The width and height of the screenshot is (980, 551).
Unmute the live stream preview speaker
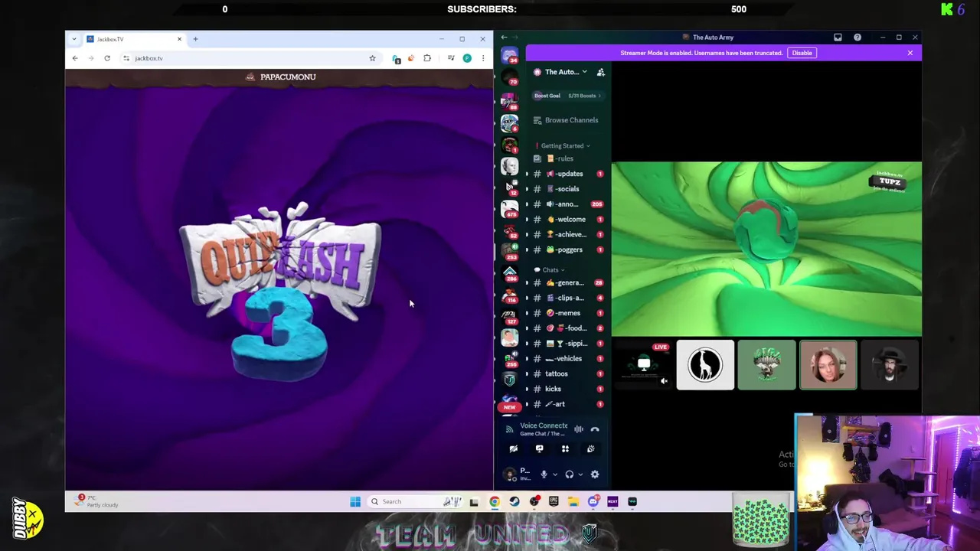click(x=664, y=381)
